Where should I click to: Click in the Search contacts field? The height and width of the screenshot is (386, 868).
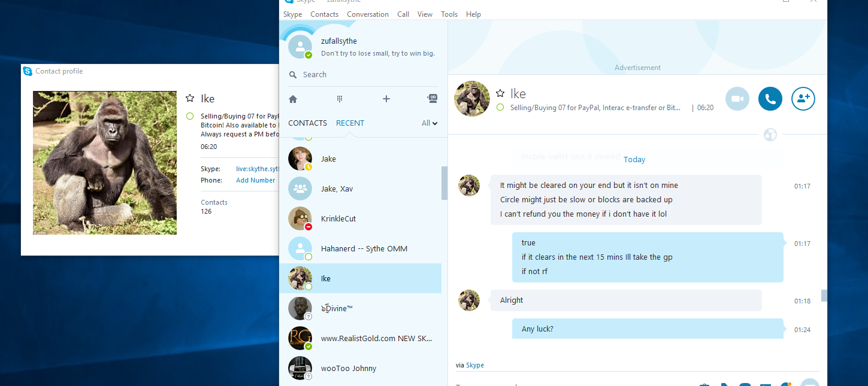tap(362, 75)
